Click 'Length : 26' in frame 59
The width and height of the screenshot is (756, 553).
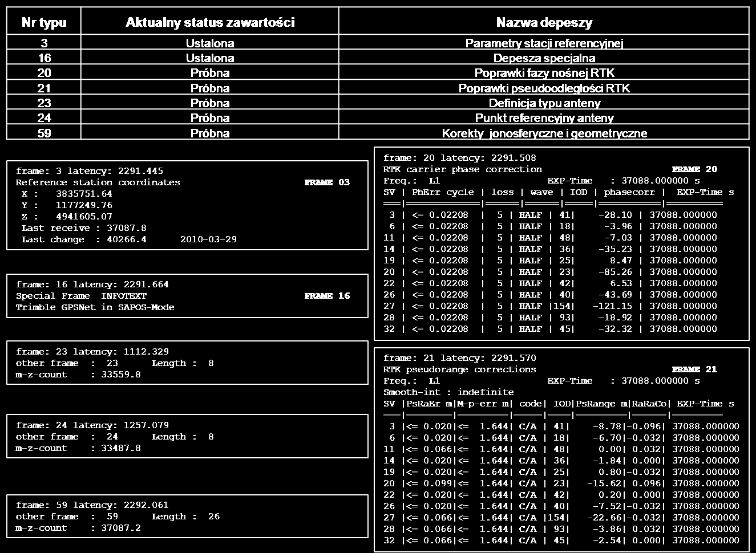(185, 517)
